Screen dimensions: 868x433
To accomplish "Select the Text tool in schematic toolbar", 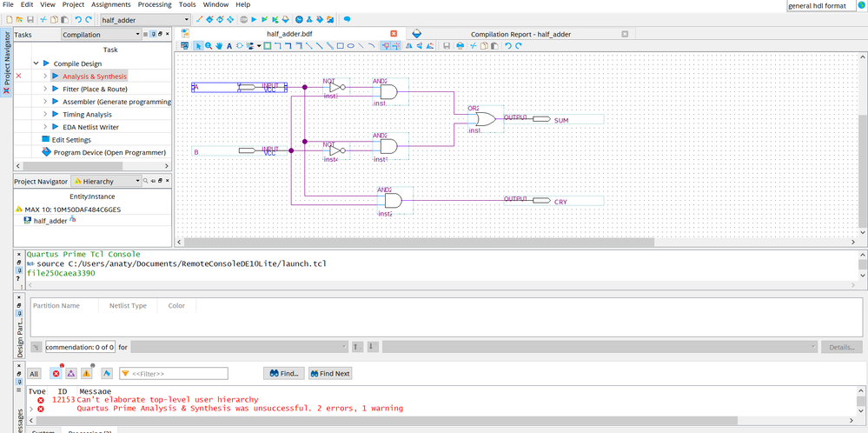I will tap(229, 46).
